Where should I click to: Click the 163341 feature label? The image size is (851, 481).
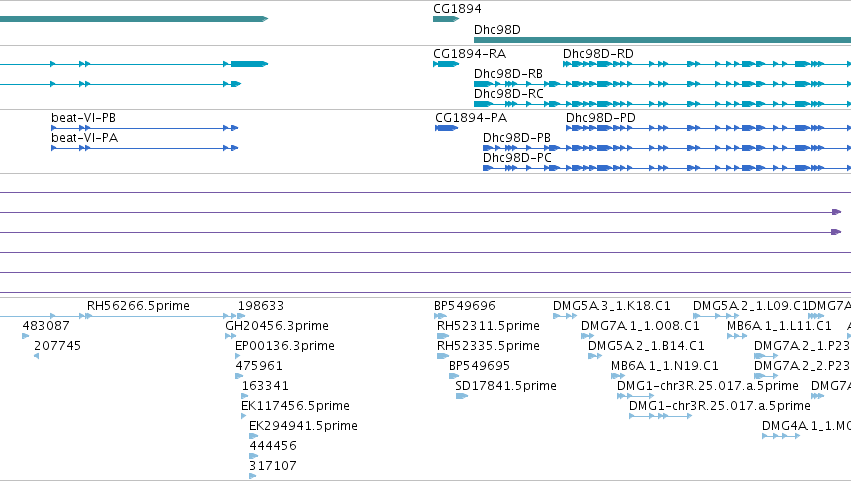265,387
